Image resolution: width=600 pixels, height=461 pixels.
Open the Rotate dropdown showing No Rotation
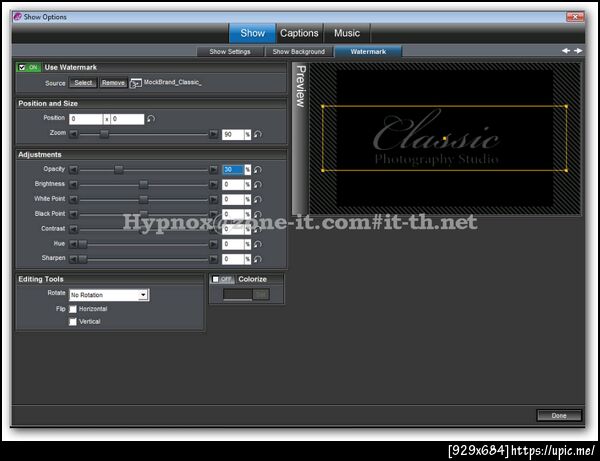click(109, 295)
